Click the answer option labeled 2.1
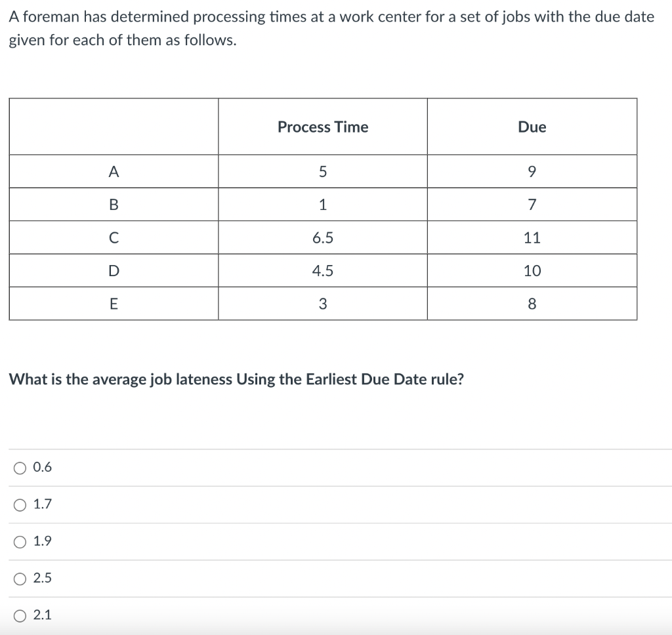672x635 pixels. click(41, 615)
